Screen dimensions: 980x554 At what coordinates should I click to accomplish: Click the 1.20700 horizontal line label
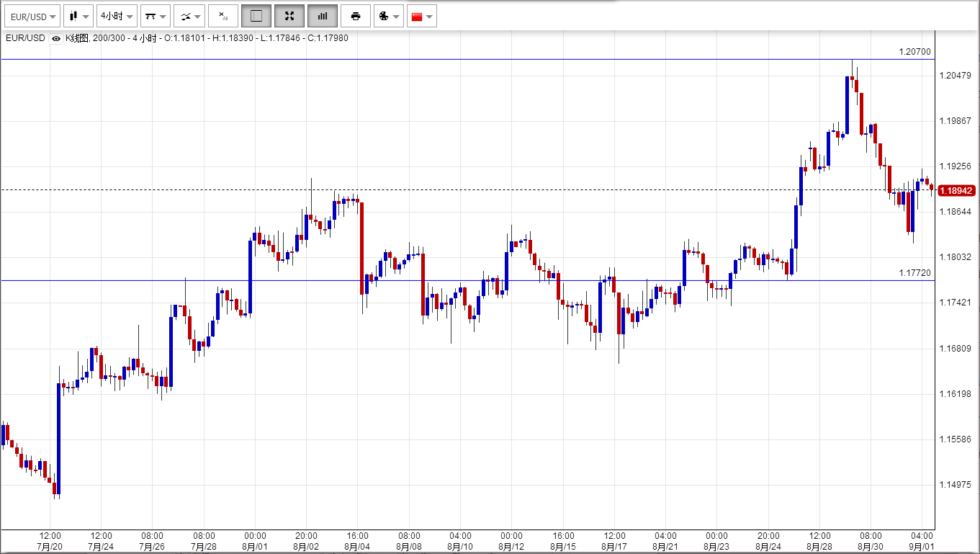pos(914,52)
